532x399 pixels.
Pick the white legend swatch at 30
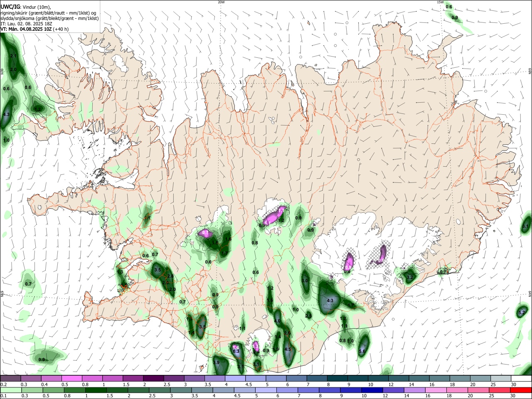pos(521,379)
